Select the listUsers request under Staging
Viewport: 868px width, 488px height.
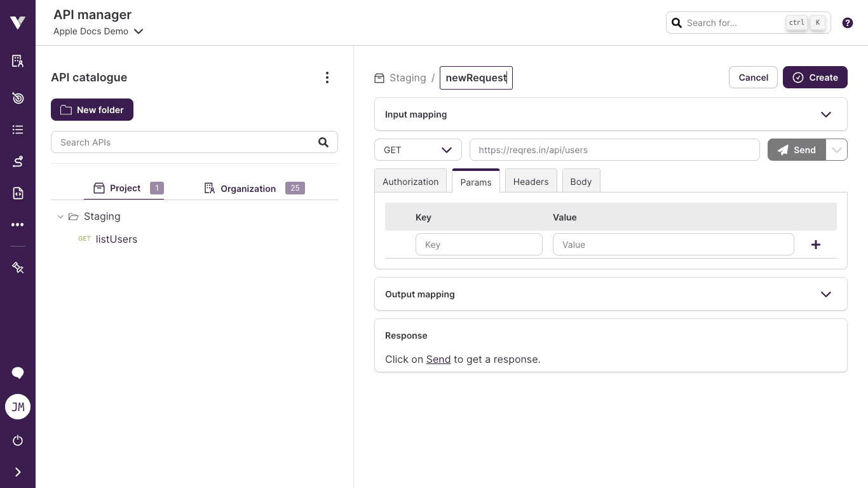point(116,239)
